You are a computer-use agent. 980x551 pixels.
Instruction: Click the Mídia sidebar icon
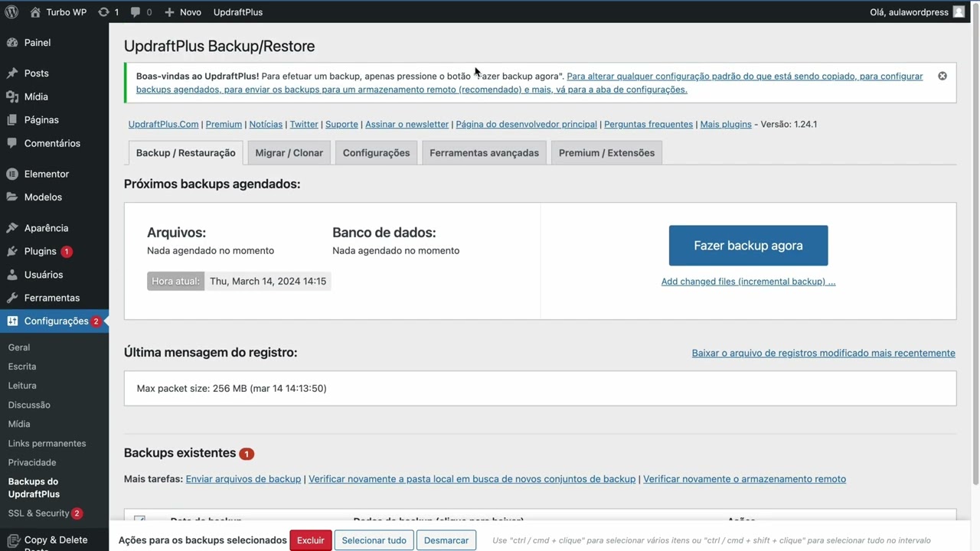click(x=12, y=97)
